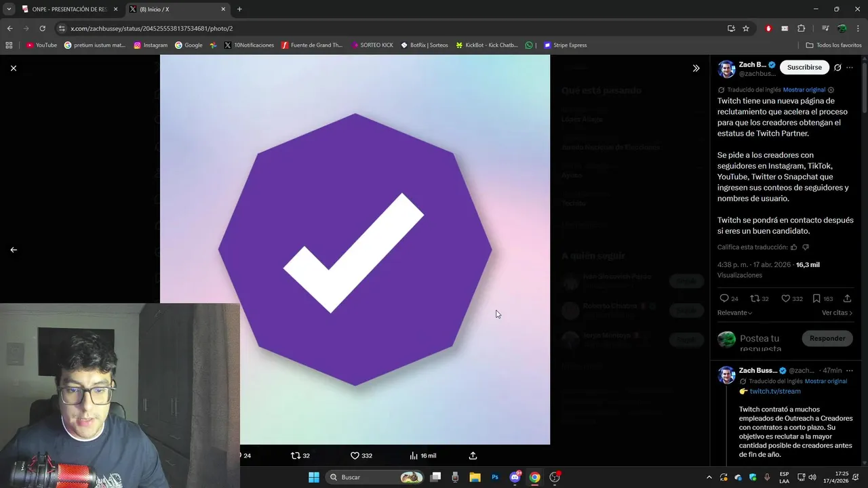Open the Relevante sort dropdown
This screenshot has height=488, width=868.
735,312
